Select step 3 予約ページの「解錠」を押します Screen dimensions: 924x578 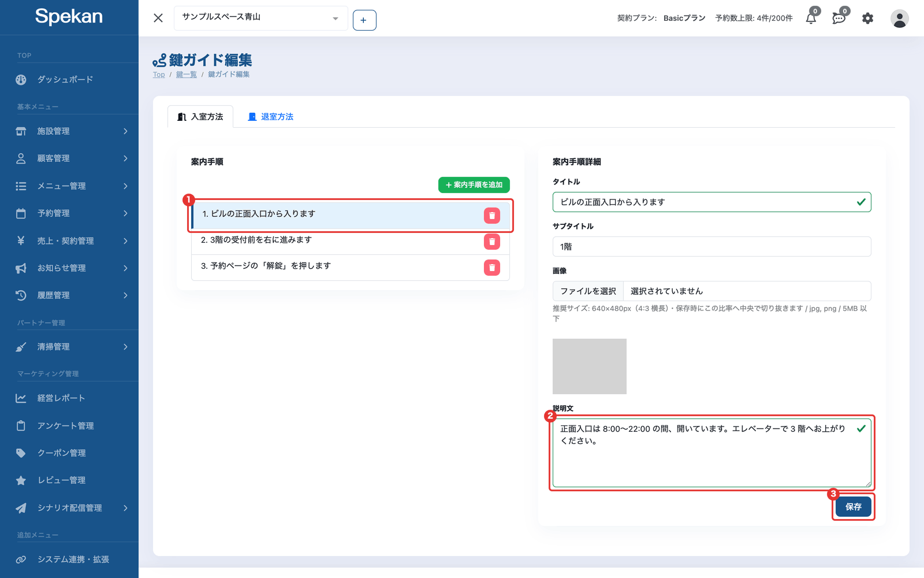(x=351, y=268)
